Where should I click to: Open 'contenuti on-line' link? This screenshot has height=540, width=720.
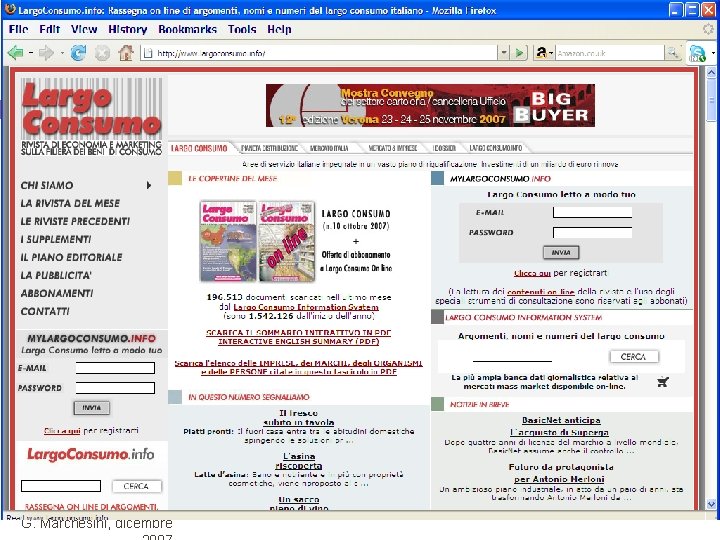coord(541,292)
